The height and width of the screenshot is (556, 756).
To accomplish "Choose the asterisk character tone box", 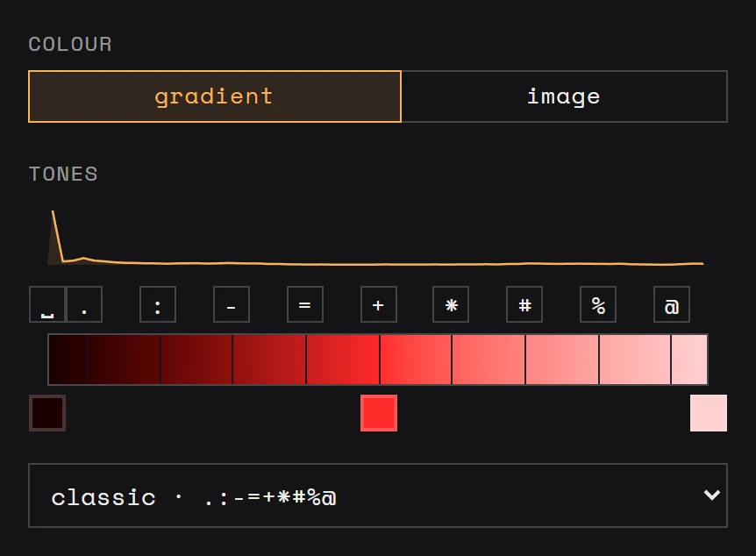I will 451,304.
